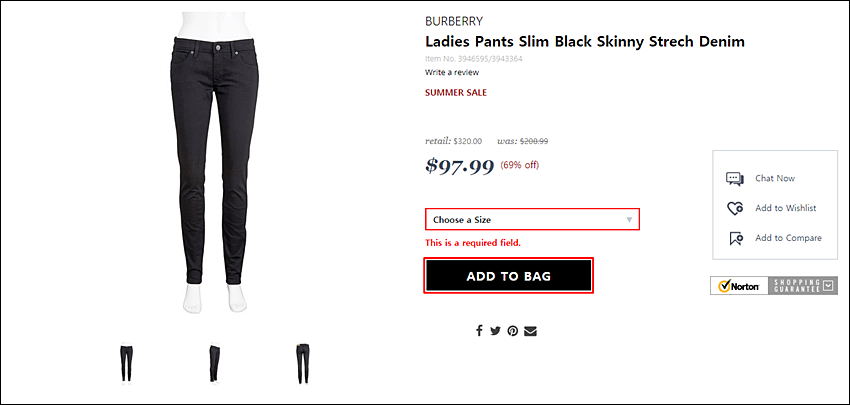Click the main black jeans product image
Screen dimensions: 850x405
[215, 163]
